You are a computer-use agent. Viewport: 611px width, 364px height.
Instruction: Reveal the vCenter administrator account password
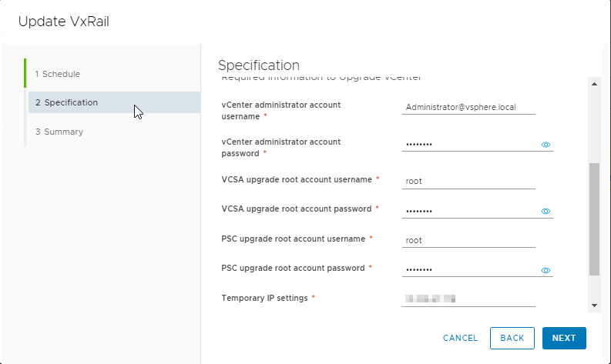546,144
